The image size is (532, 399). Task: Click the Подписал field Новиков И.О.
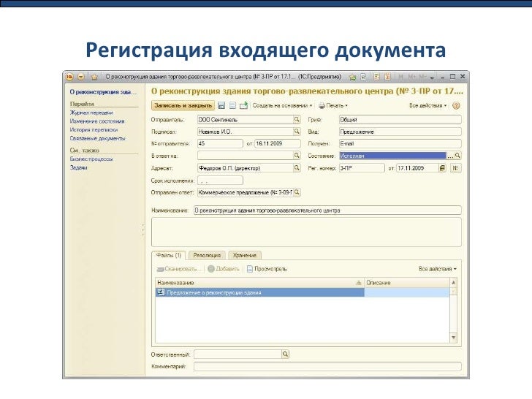point(245,132)
